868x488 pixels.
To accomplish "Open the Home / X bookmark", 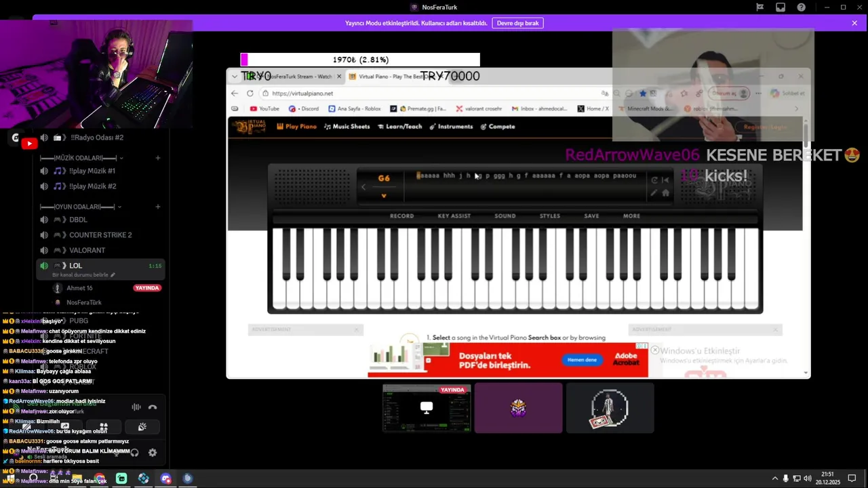I will pos(593,108).
